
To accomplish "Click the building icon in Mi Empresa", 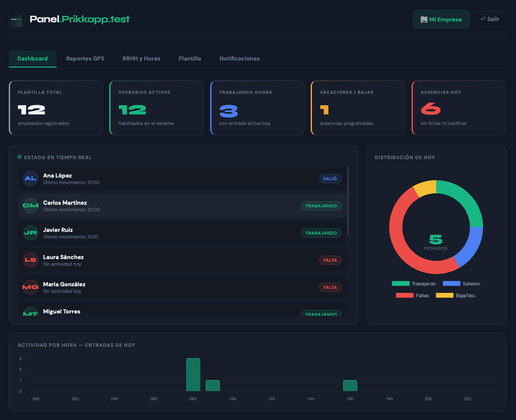I will pos(424,19).
